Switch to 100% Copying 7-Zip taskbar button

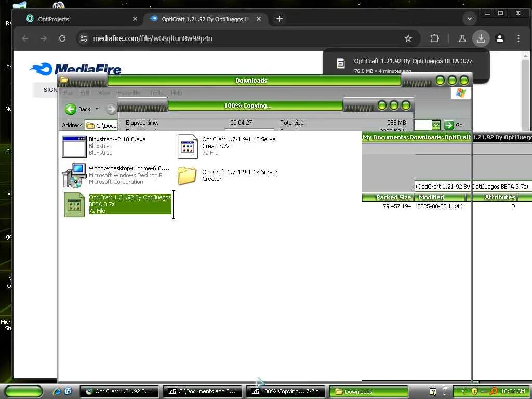coord(285,391)
